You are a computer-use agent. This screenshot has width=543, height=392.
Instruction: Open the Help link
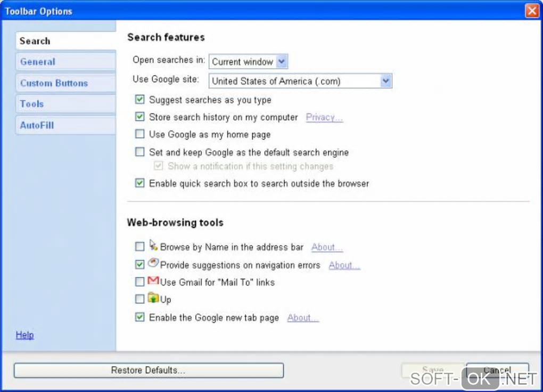tap(24, 335)
